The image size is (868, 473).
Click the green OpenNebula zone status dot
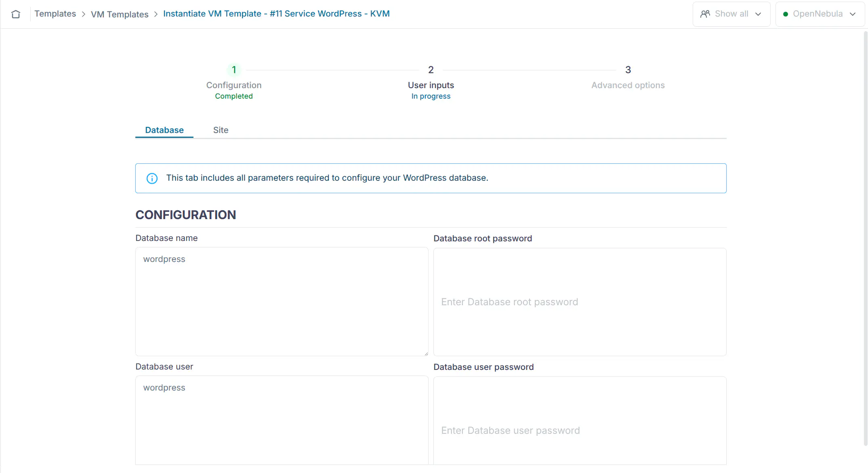[x=786, y=14]
